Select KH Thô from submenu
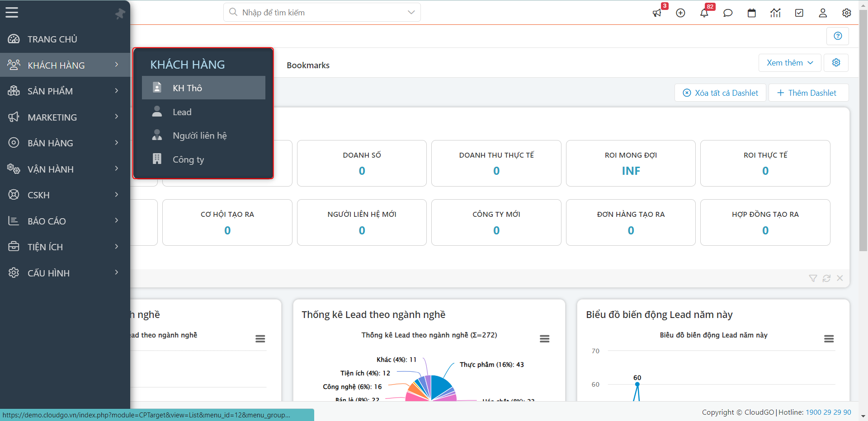The image size is (868, 421). point(203,88)
